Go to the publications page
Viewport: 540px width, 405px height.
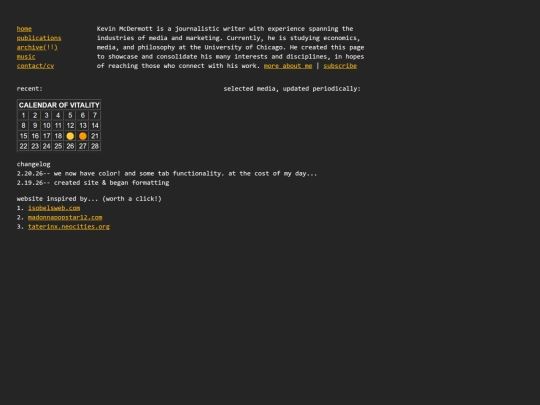39,38
